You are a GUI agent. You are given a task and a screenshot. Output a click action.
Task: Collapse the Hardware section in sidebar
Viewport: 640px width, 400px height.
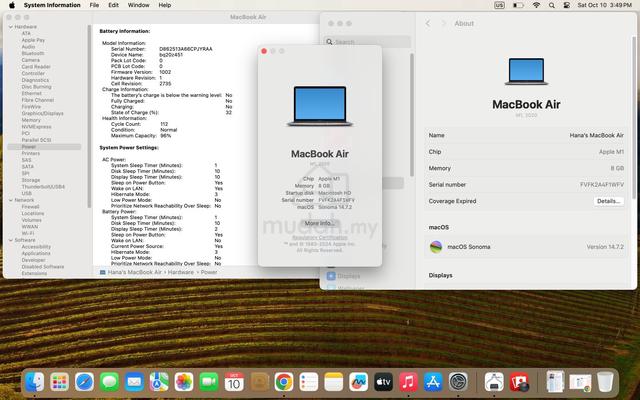(x=11, y=27)
